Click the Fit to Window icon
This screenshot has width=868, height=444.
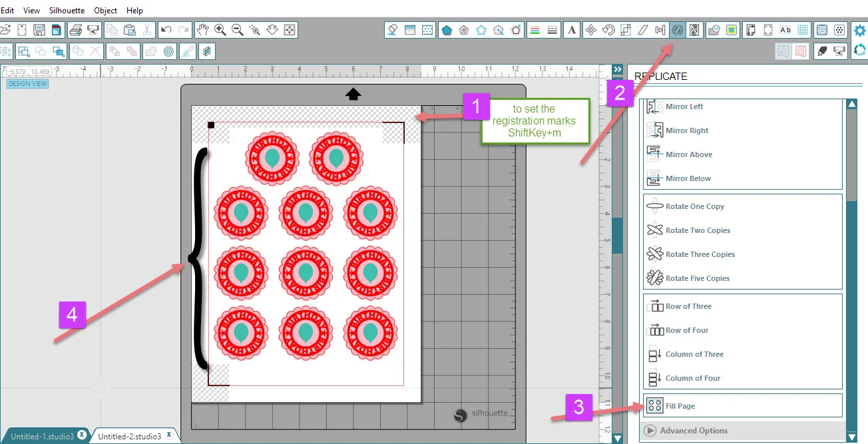click(290, 30)
